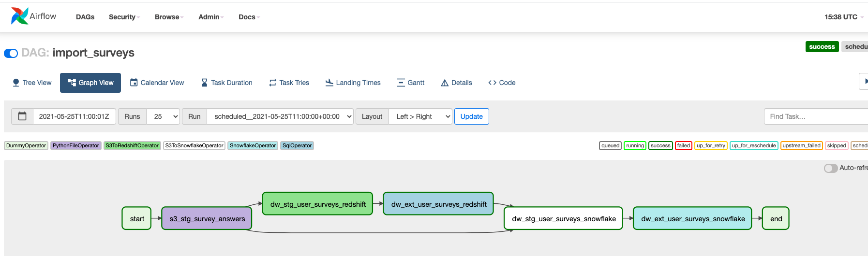Click the SnowflakeOperator legend swatch
This screenshot has width=868, height=256.
click(x=253, y=145)
